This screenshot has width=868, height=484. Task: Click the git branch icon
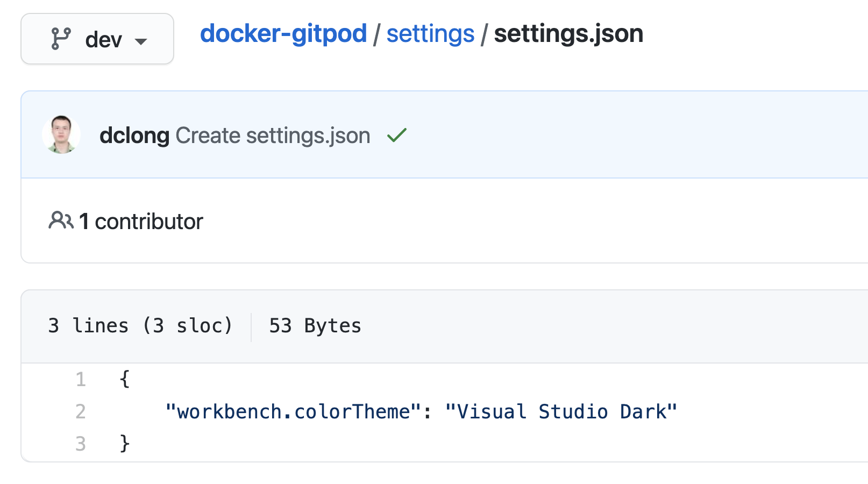pyautogui.click(x=61, y=39)
